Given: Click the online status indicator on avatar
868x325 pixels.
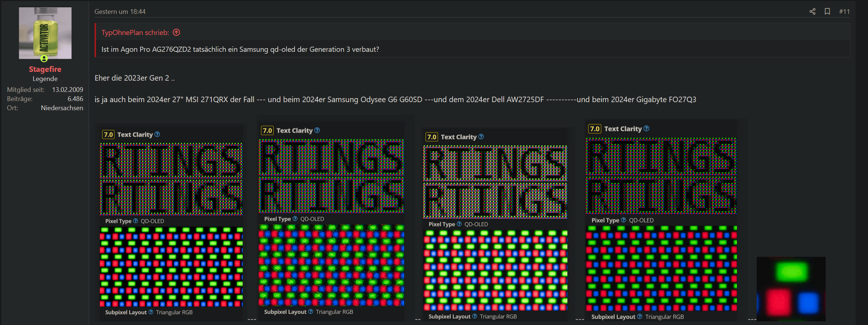Looking at the screenshot, I should [44, 58].
